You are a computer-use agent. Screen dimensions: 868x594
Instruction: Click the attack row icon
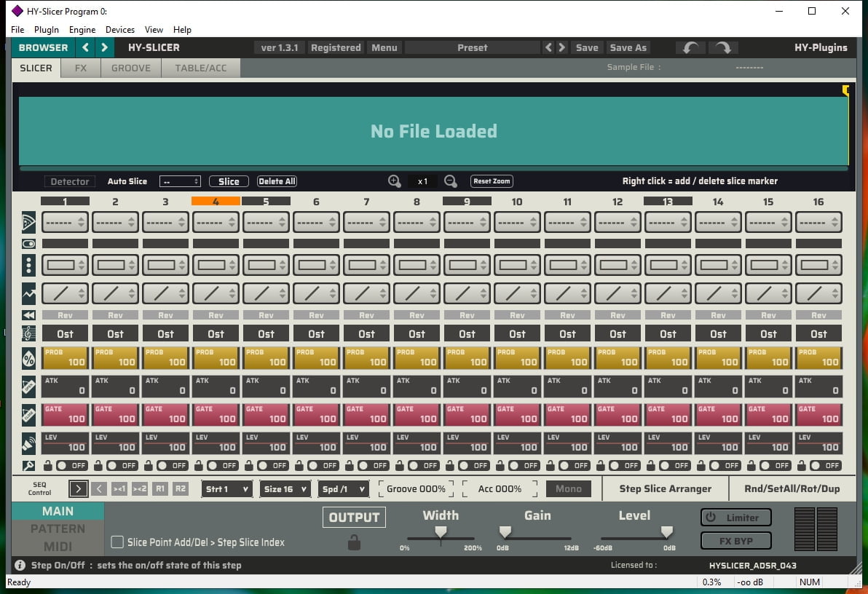[x=28, y=387]
